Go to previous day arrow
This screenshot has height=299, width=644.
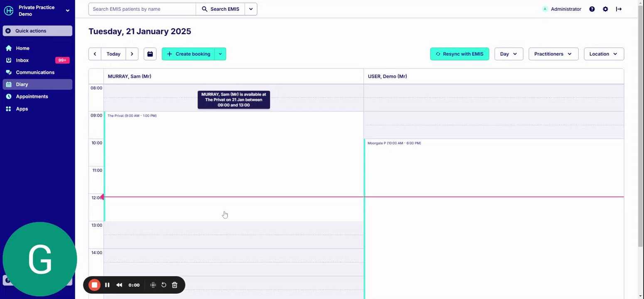coord(95,54)
